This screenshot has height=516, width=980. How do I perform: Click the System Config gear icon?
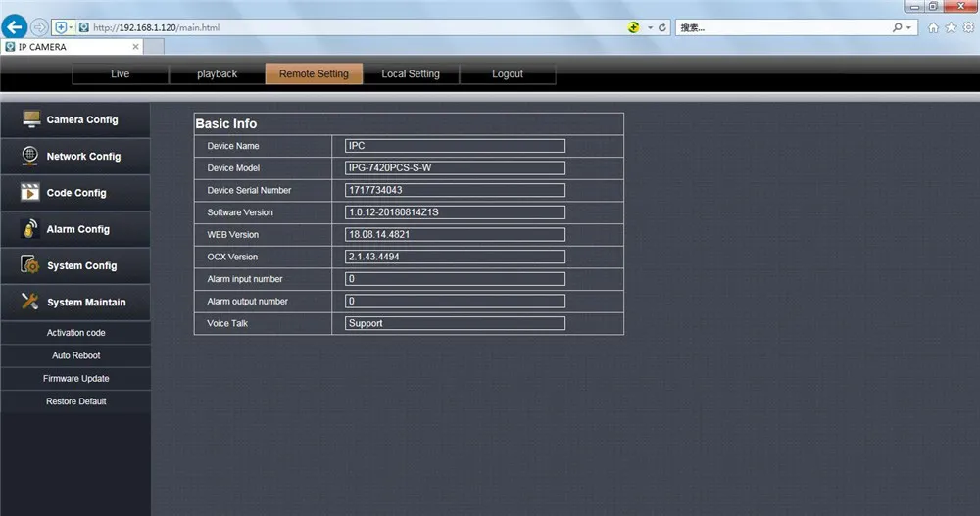click(x=30, y=265)
